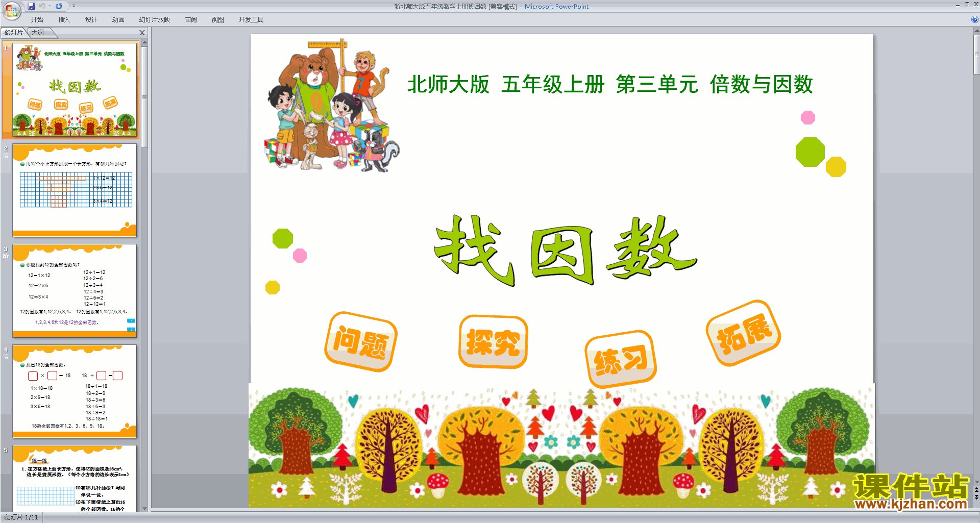Click the main editor scroll up arrow

tap(976, 31)
